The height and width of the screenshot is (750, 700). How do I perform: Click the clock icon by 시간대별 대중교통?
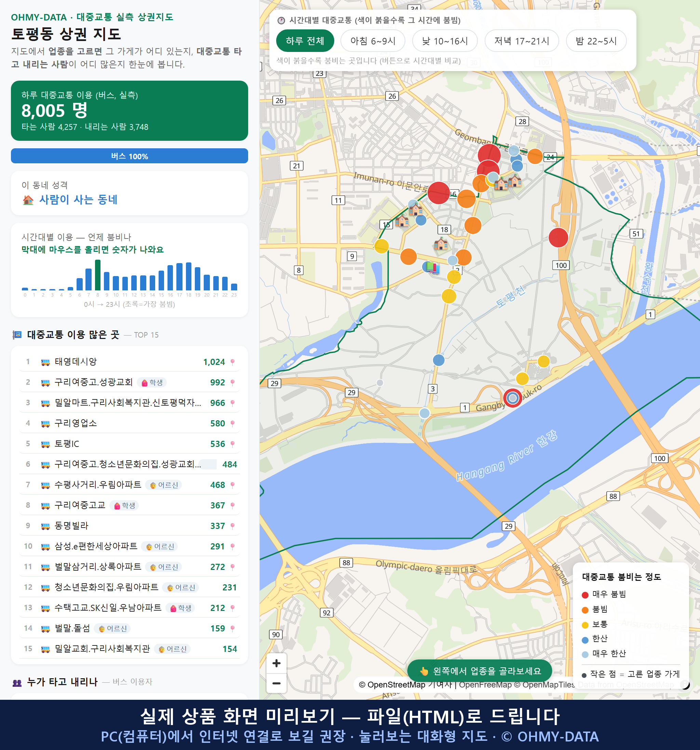281,21
